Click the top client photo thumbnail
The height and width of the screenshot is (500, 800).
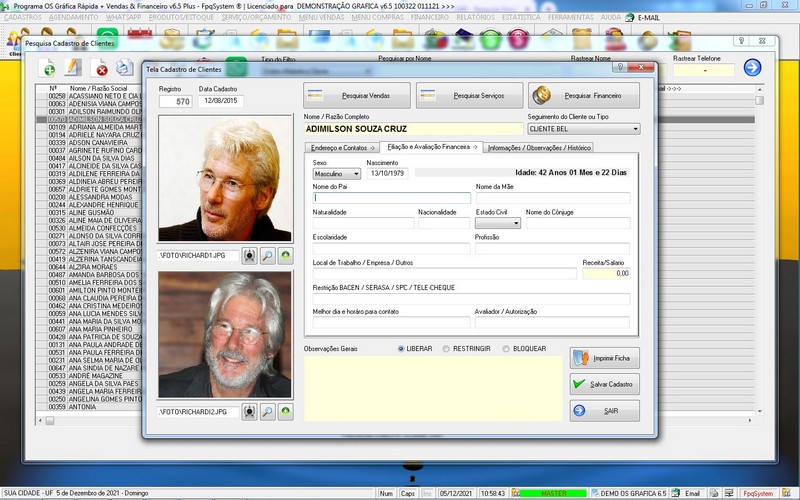225,178
